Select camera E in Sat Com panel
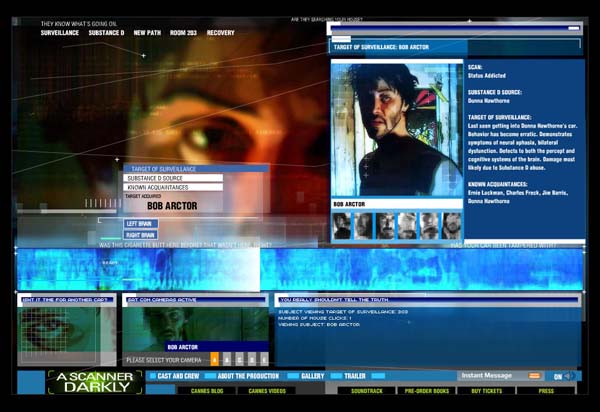 tap(264, 360)
